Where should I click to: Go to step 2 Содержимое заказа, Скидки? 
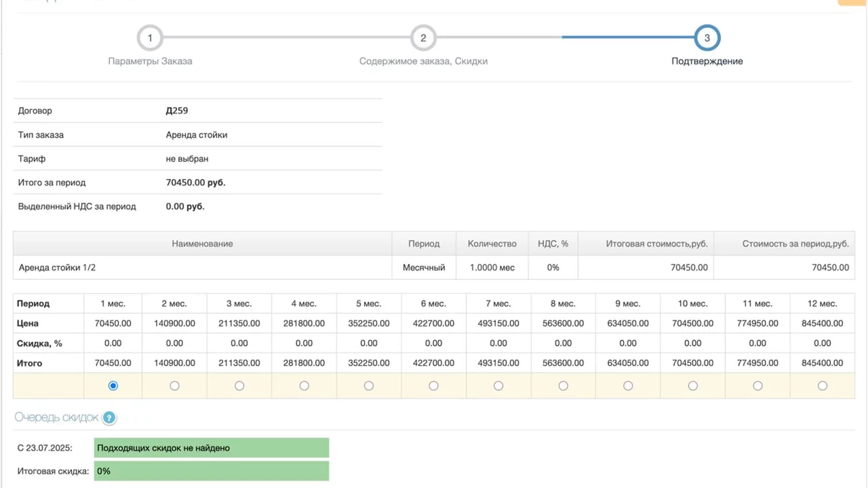click(423, 38)
